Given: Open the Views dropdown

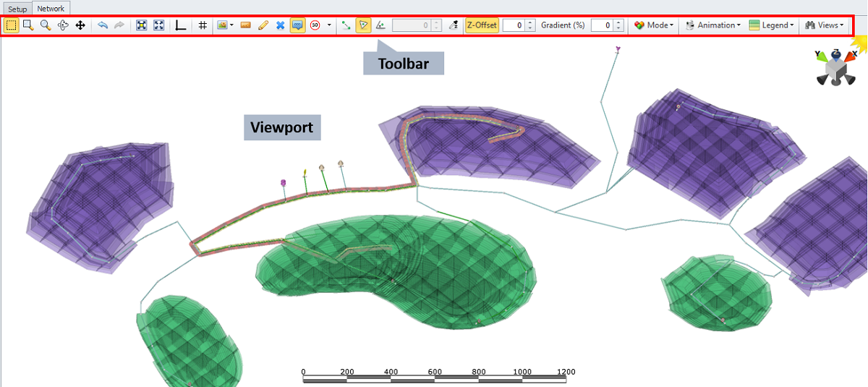Looking at the screenshot, I should tap(824, 25).
